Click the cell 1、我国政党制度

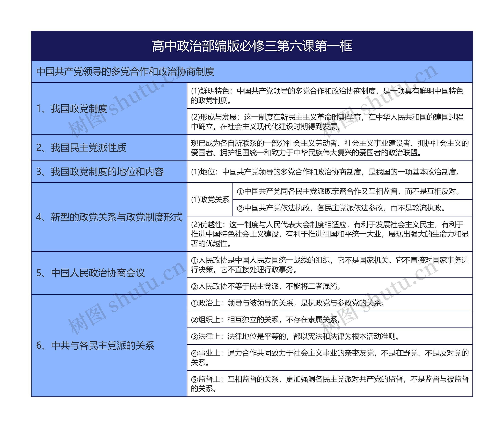coord(109,109)
